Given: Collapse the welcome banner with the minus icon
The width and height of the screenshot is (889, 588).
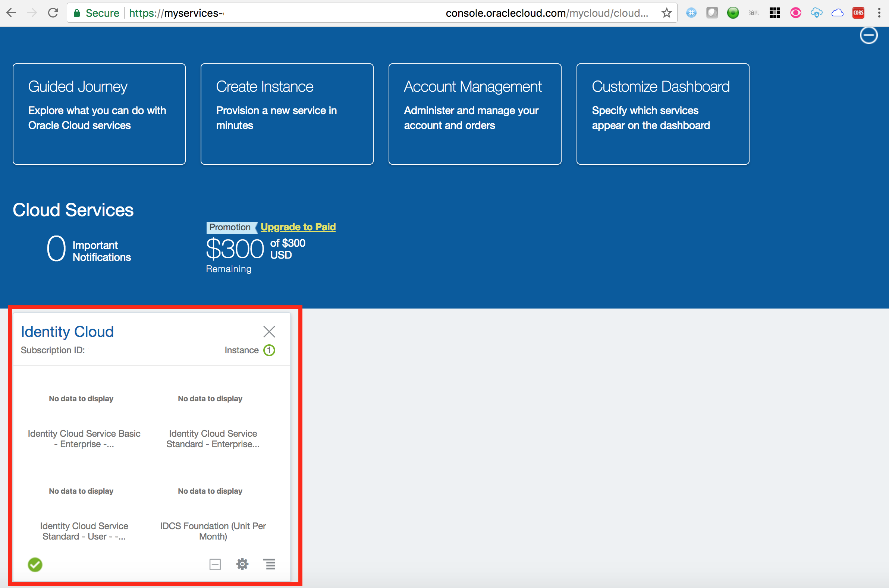Looking at the screenshot, I should [868, 35].
